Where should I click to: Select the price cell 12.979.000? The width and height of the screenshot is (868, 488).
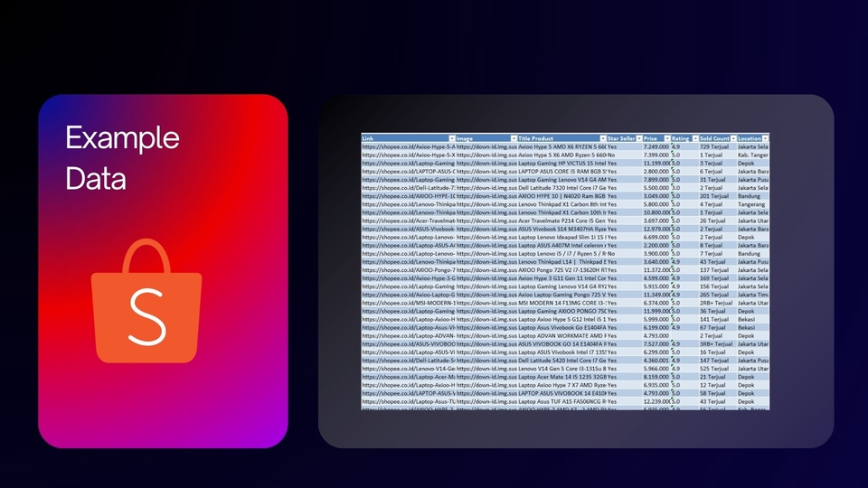(656, 229)
